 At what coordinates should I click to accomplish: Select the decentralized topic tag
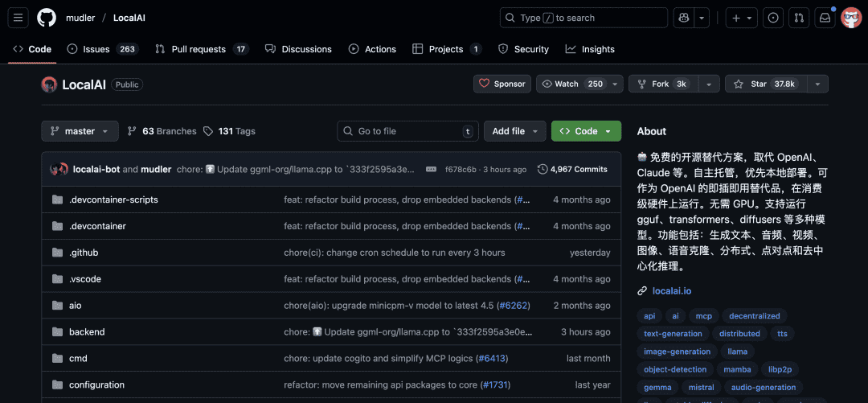point(754,316)
